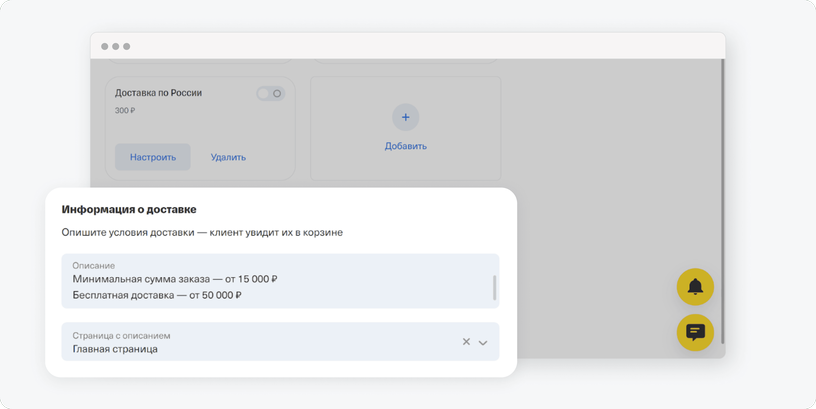
Task: Click the page vertical scrollbar
Action: click(x=723, y=200)
